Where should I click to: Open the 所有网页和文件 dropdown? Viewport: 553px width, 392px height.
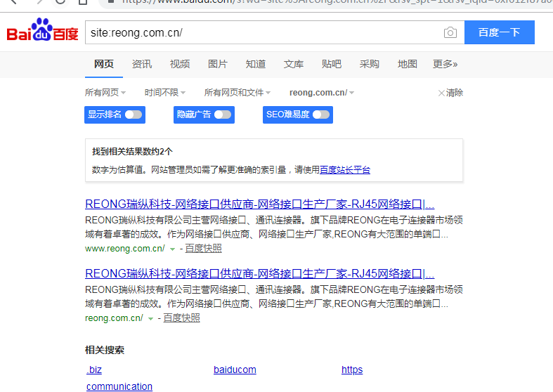pos(238,93)
